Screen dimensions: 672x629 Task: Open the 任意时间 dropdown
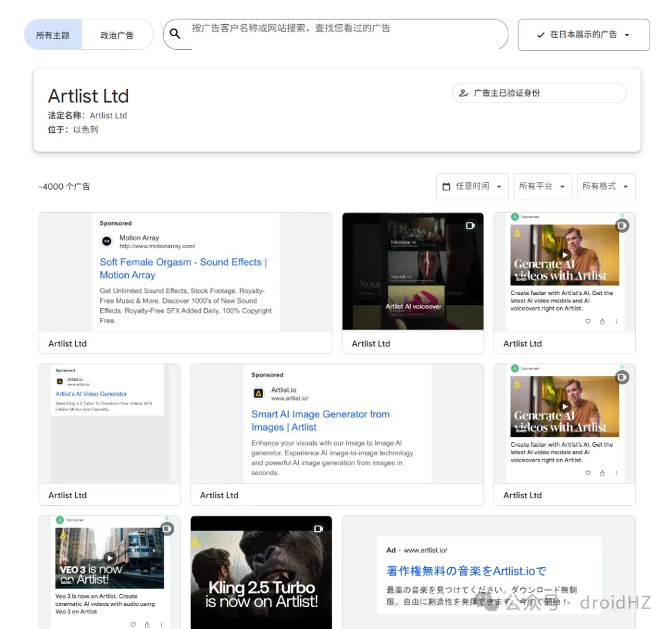pyautogui.click(x=472, y=186)
